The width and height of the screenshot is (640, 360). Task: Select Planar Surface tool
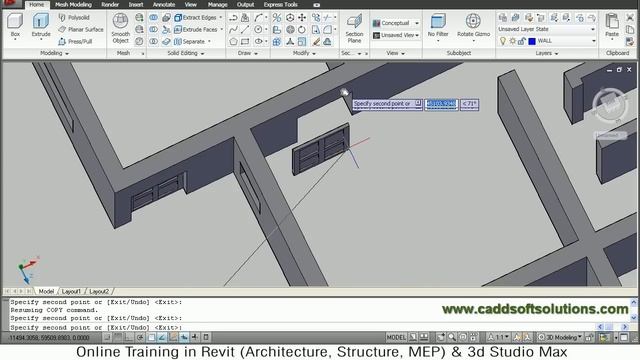(x=80, y=29)
